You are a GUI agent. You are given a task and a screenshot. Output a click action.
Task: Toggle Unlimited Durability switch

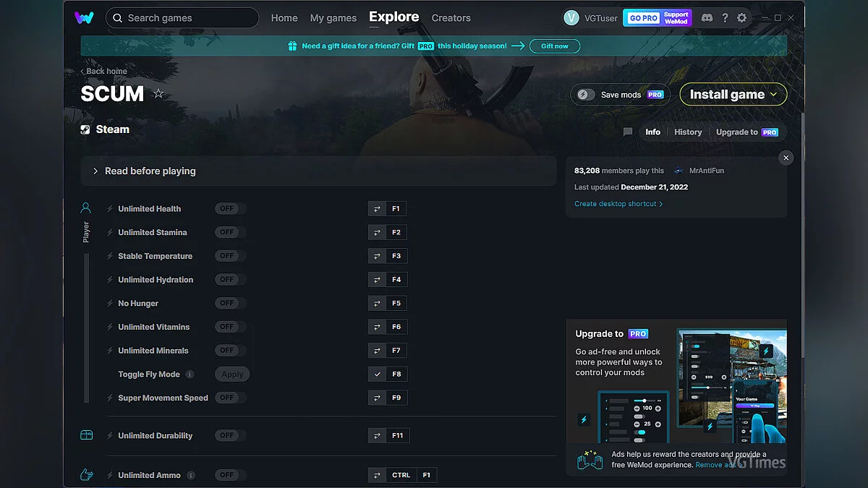point(230,436)
